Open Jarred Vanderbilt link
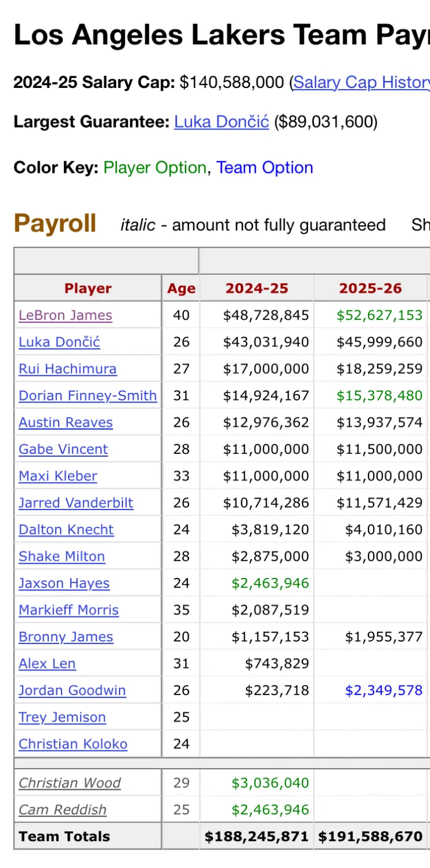This screenshot has height=868, width=430. pos(76,503)
